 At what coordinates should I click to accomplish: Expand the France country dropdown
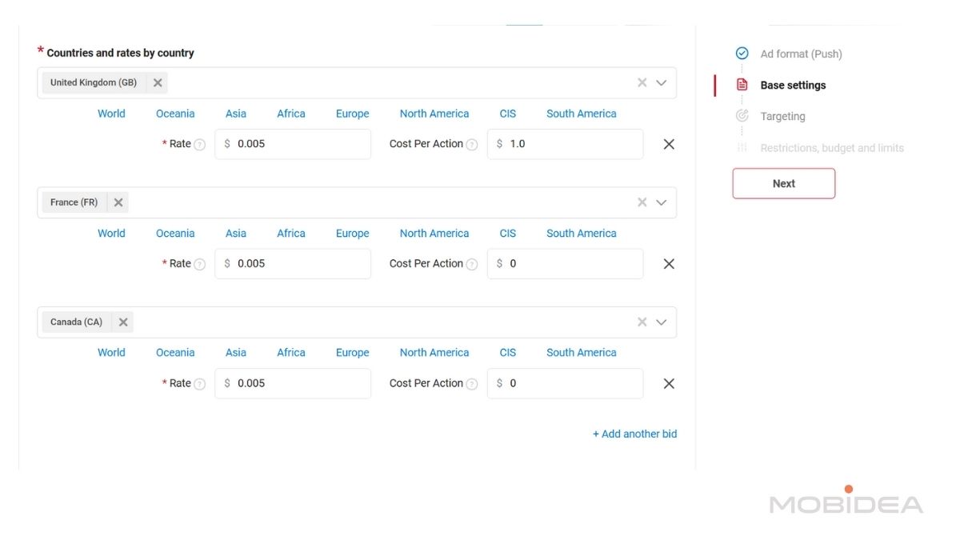[x=662, y=202]
